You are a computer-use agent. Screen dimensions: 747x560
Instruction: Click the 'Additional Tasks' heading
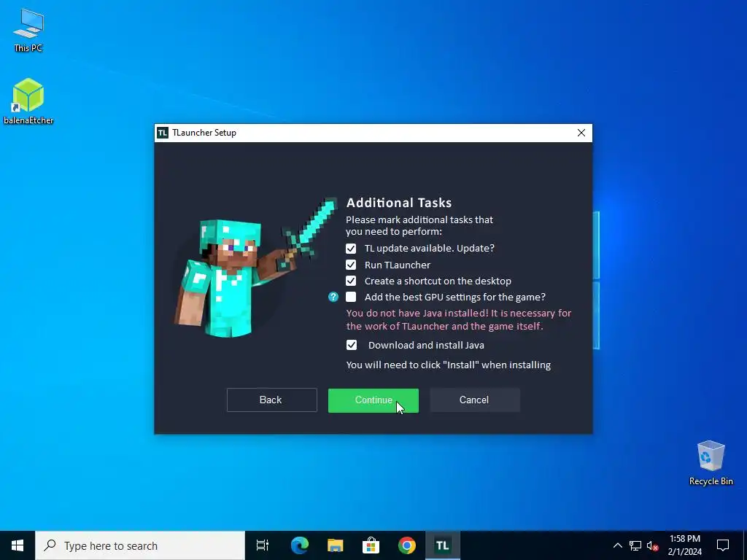tap(399, 203)
